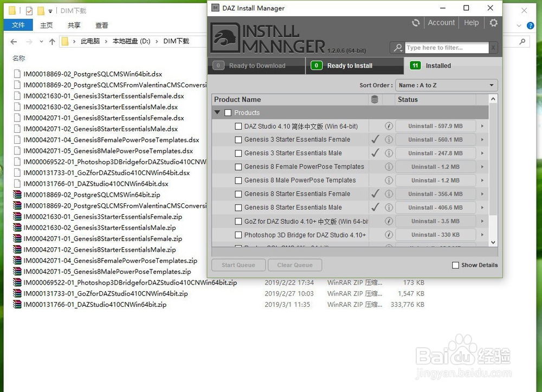Open the Explorer 主页 ribbon tab
The image size is (542, 392).
pyautogui.click(x=46, y=25)
